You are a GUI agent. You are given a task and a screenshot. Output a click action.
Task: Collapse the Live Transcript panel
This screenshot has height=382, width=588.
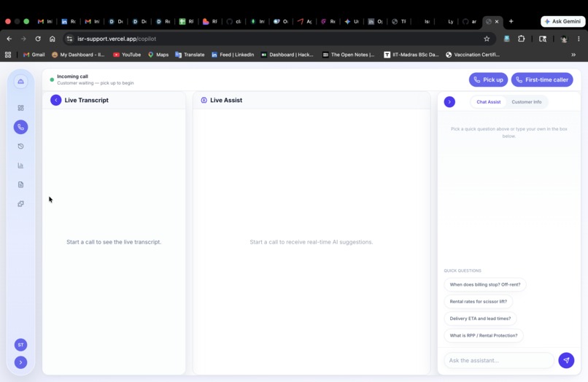(56, 100)
